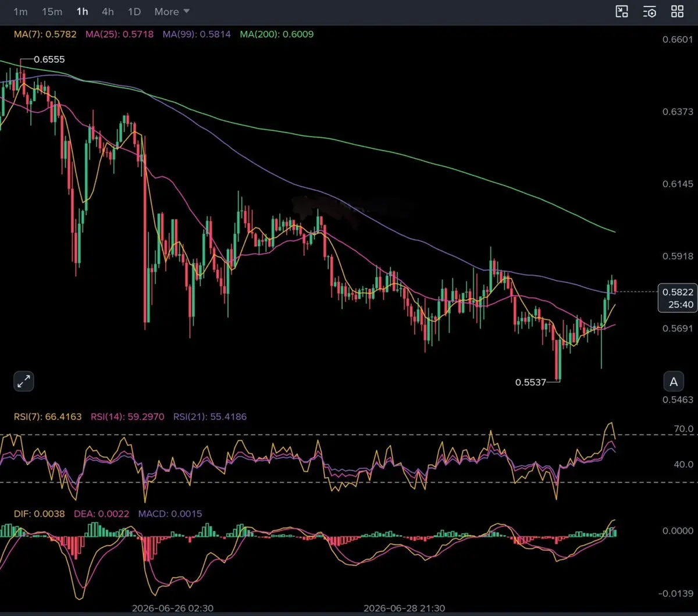Image resolution: width=698 pixels, height=616 pixels.
Task: Click the MA(99): 0.5814 label
Action: [x=197, y=34]
